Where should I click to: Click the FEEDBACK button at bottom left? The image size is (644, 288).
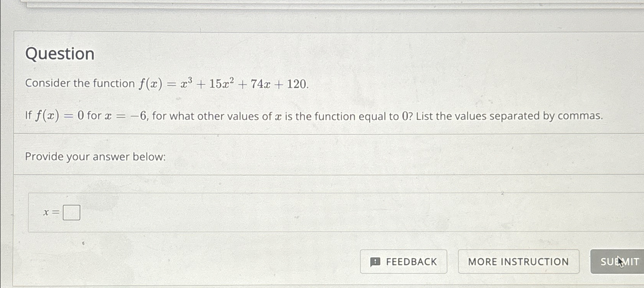coord(403,262)
